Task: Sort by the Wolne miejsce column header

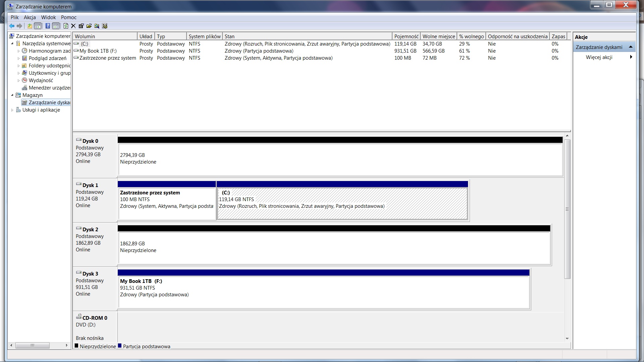Action: [439, 36]
